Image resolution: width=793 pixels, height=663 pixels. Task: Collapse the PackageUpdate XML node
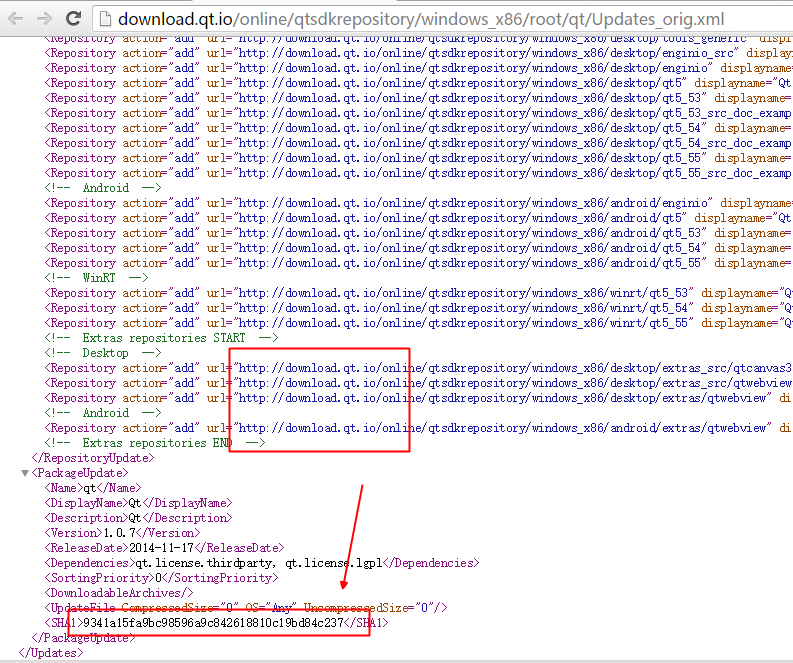click(x=25, y=473)
